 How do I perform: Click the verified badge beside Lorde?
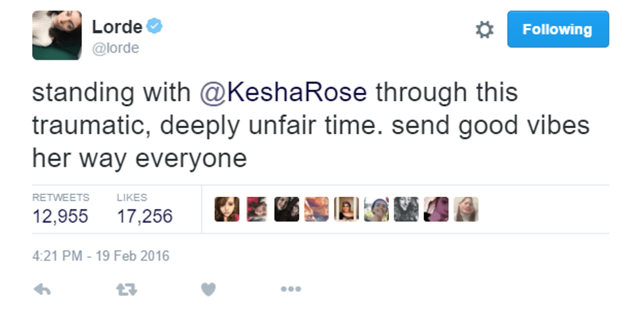click(154, 27)
